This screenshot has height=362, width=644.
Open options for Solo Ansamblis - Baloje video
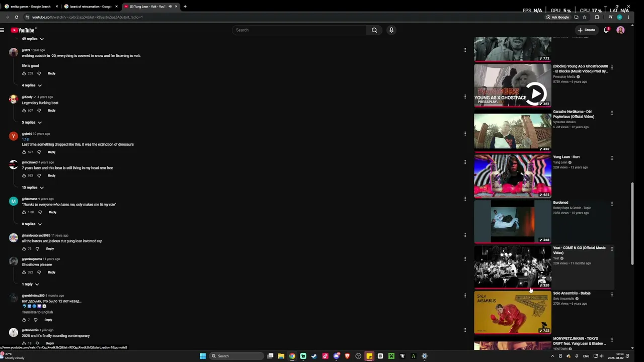click(612, 294)
